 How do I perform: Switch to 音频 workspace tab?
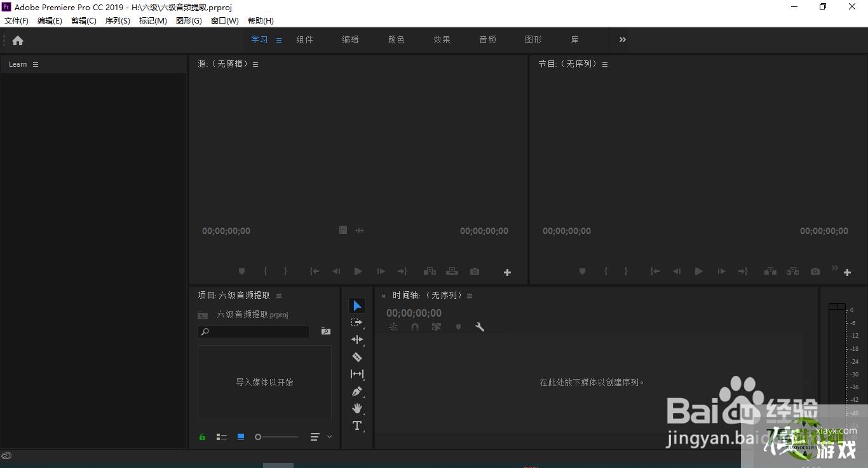tap(488, 39)
